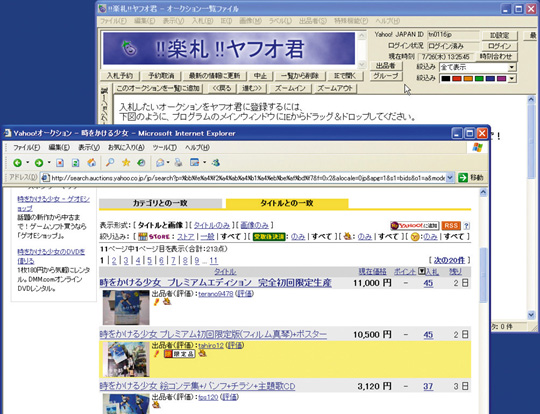This screenshot has width=540, height=414.
Task: Click the タイトルのみ display format link
Action: pyautogui.click(x=212, y=226)
